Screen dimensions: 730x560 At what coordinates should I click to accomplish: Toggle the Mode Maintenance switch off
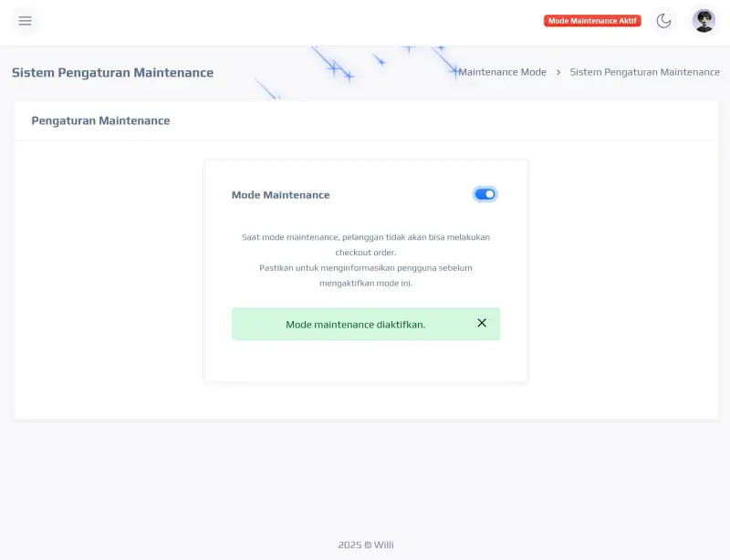tap(485, 194)
